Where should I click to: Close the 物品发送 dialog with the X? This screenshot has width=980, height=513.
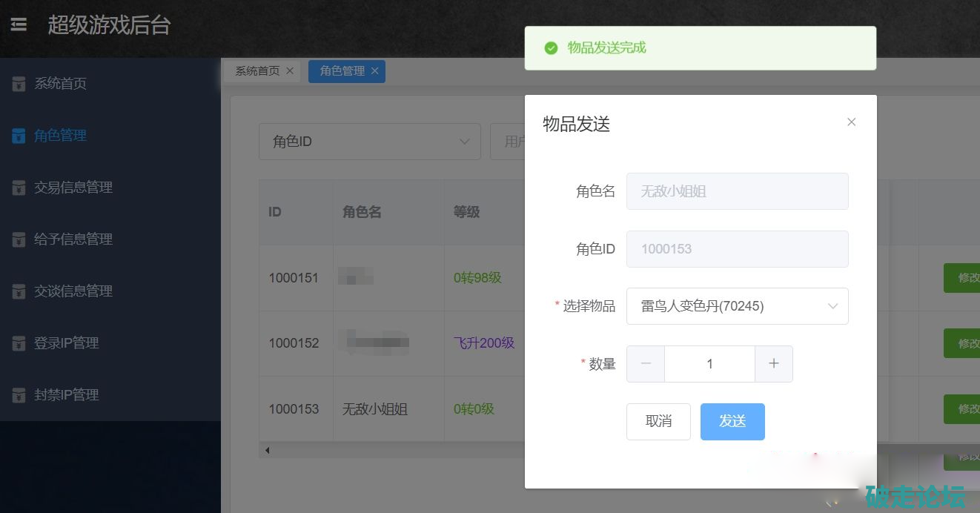click(851, 122)
